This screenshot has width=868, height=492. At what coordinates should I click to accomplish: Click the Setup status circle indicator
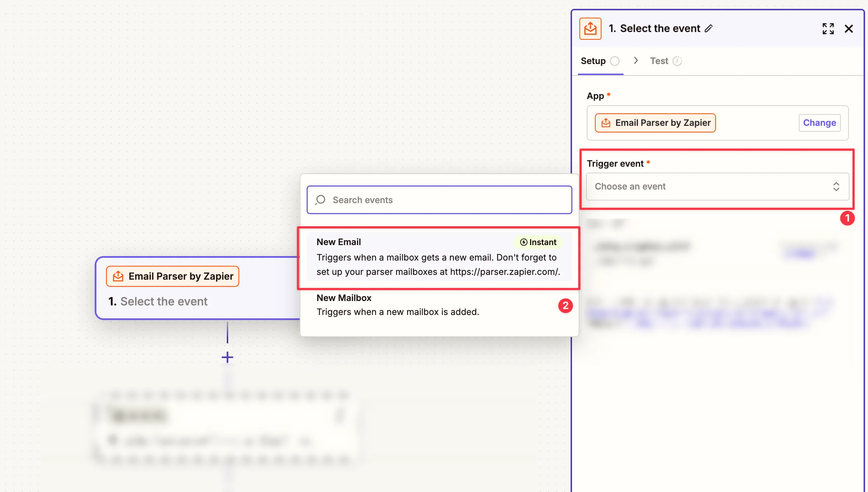click(x=615, y=61)
